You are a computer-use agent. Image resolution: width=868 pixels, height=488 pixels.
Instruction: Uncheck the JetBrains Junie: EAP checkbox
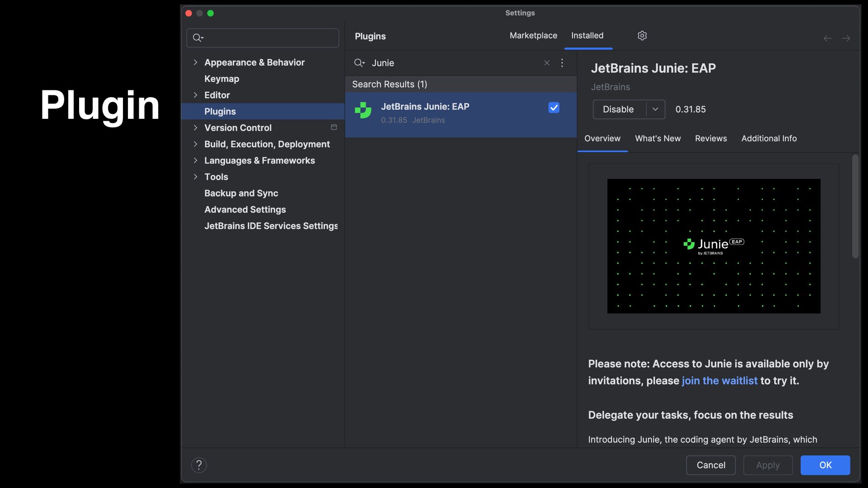554,108
